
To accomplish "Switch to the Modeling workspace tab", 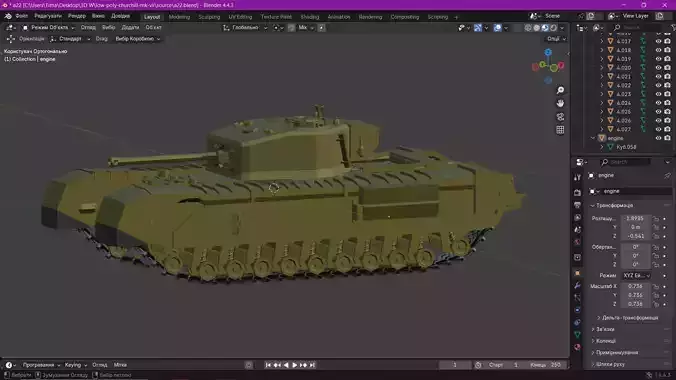I will [179, 17].
